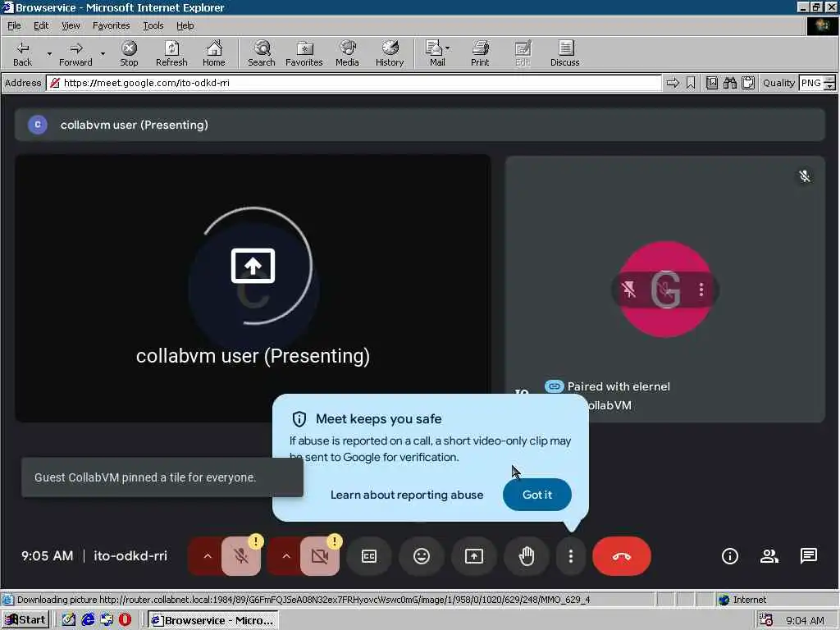
Task: Click the Start button on the taskbar
Action: [x=25, y=620]
